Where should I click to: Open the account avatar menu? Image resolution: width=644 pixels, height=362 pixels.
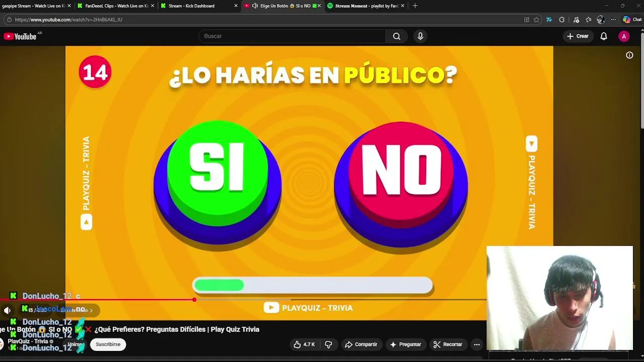624,36
